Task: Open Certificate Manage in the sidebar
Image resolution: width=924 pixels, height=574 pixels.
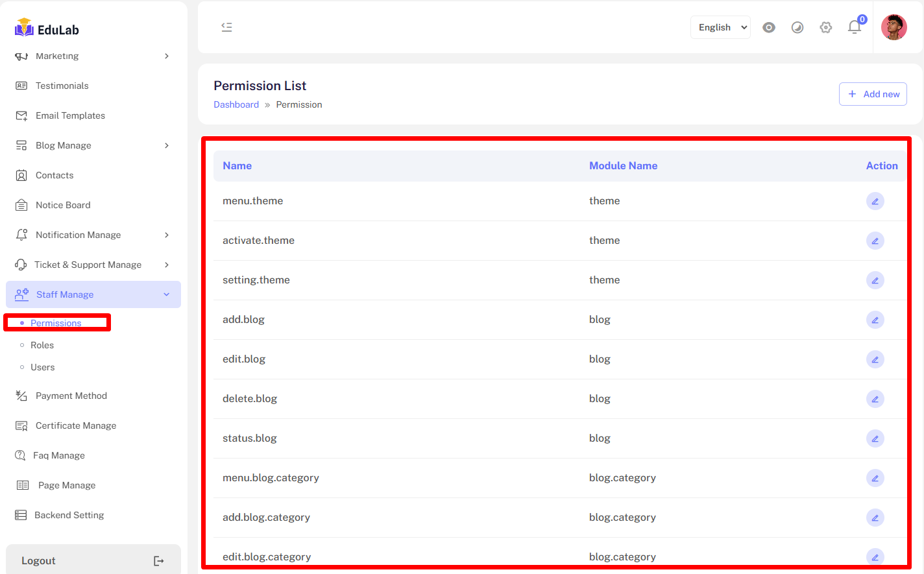Action: [76, 425]
